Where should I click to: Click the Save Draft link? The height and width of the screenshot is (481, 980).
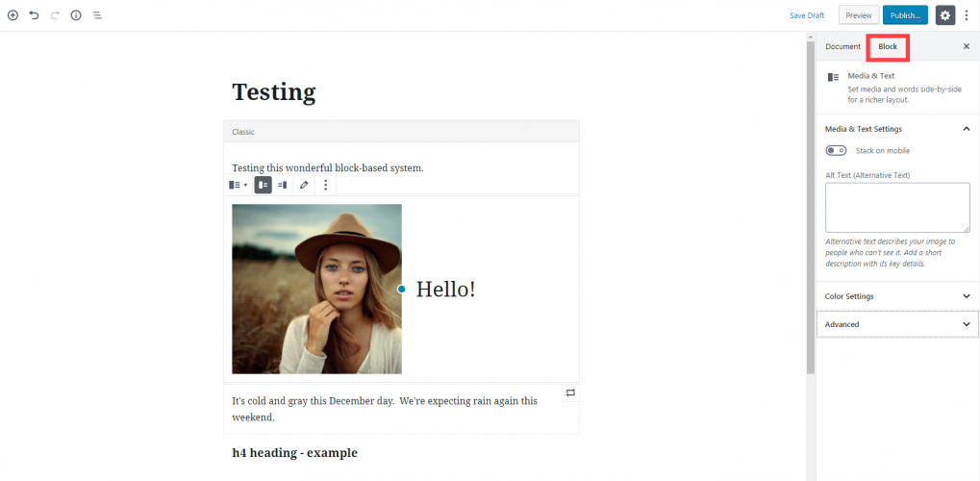tap(807, 15)
